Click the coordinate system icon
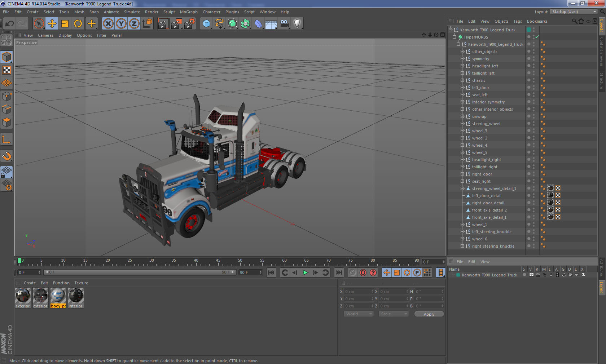Image resolution: width=606 pixels, height=364 pixels. (147, 24)
